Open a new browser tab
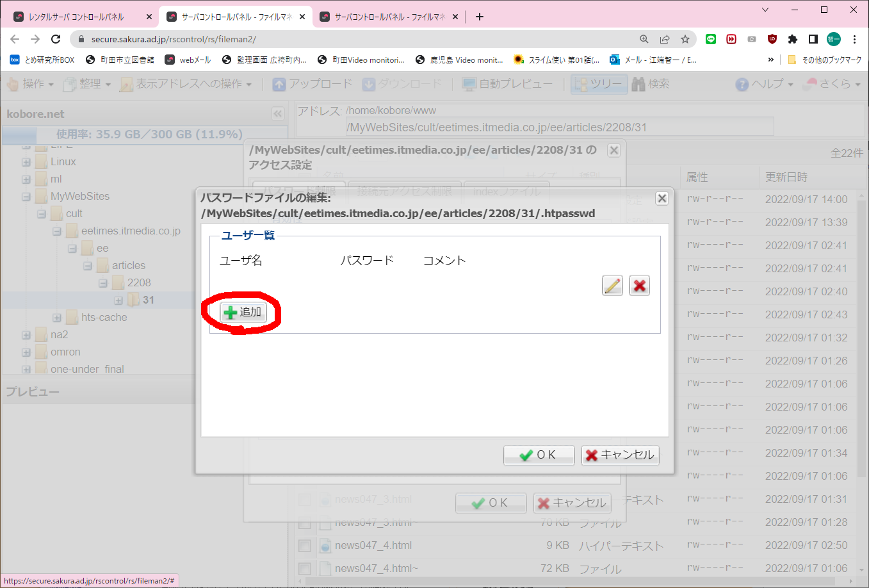The image size is (869, 588). click(480, 17)
